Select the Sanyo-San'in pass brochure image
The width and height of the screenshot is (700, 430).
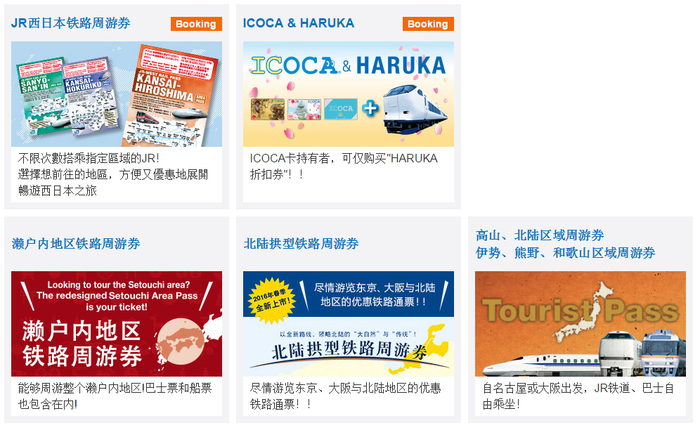tap(41, 96)
